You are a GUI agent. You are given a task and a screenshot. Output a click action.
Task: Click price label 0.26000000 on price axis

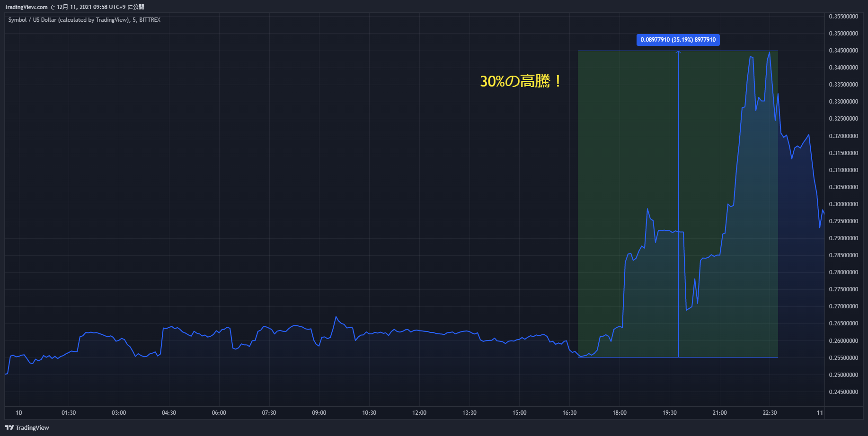[843, 341]
